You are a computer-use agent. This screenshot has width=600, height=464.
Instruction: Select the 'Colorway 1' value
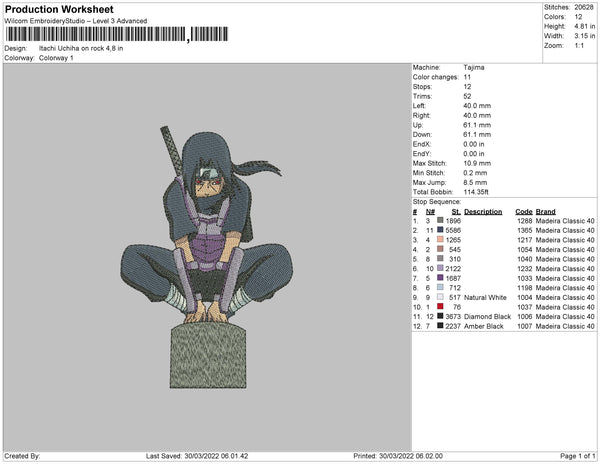tap(56, 58)
